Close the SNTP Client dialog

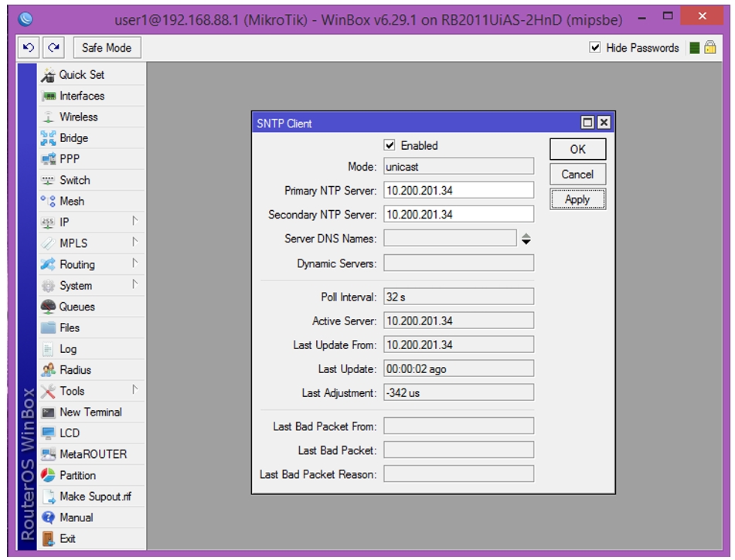tap(604, 123)
